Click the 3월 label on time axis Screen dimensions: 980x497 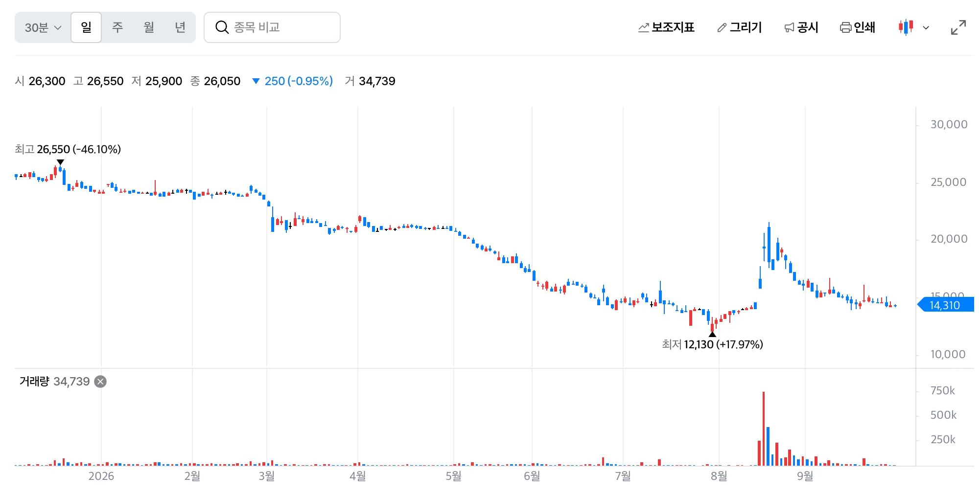point(267,476)
